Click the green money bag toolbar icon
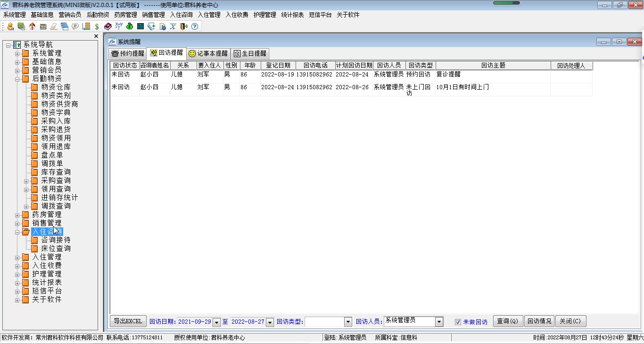Viewport: 644px width, 344px height. click(x=129, y=26)
